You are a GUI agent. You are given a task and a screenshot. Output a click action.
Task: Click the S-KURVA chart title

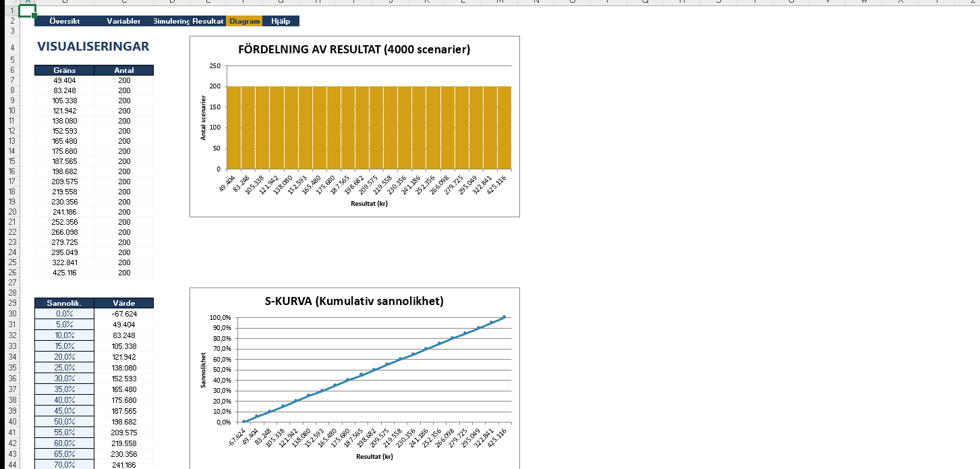354,302
